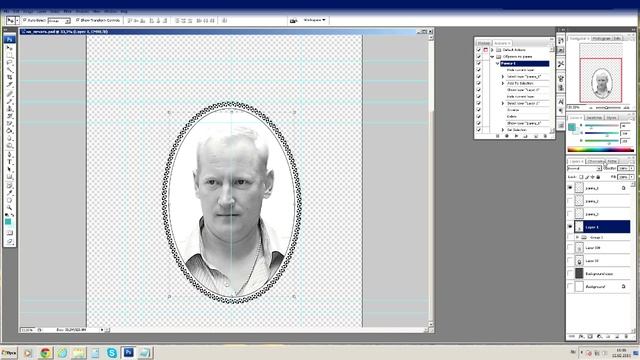640x360 pixels.
Task: Select the Hand tool
Action: pos(10,200)
